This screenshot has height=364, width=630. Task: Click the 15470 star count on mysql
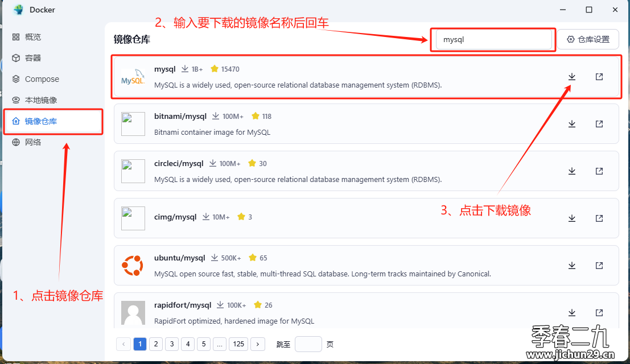(230, 69)
